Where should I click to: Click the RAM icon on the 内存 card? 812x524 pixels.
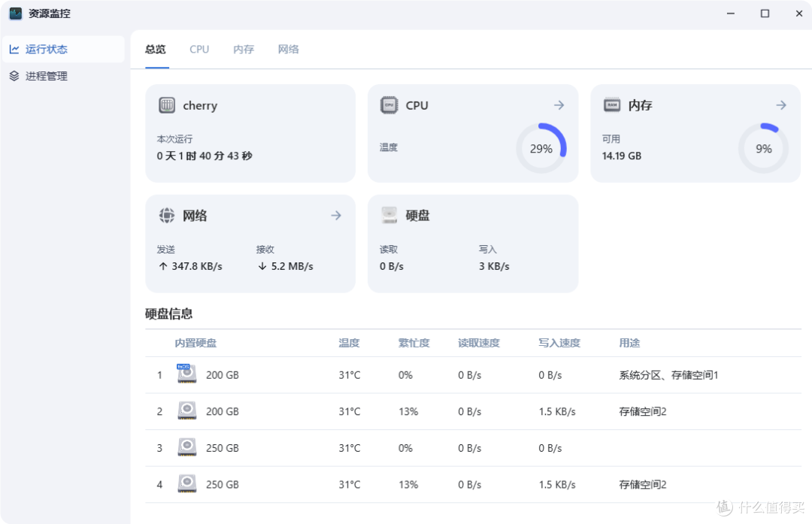click(611, 105)
